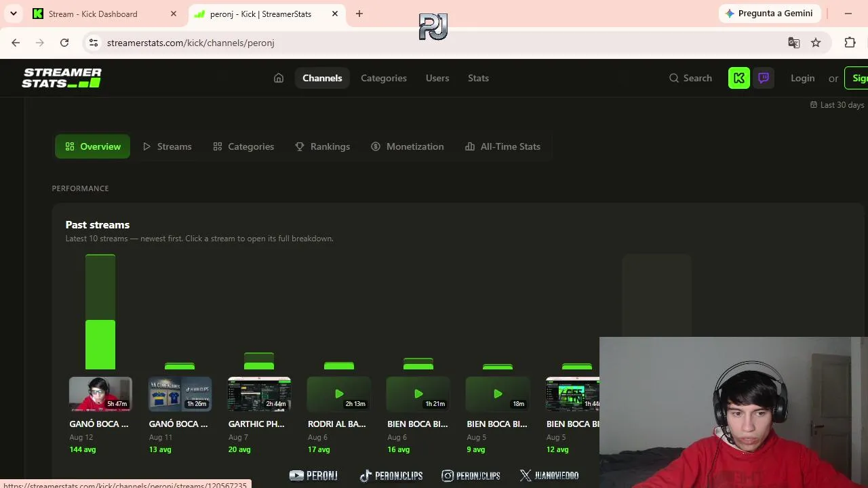Open the StreamerStats logo link
Viewport: 868px width, 488px height.
62,78
